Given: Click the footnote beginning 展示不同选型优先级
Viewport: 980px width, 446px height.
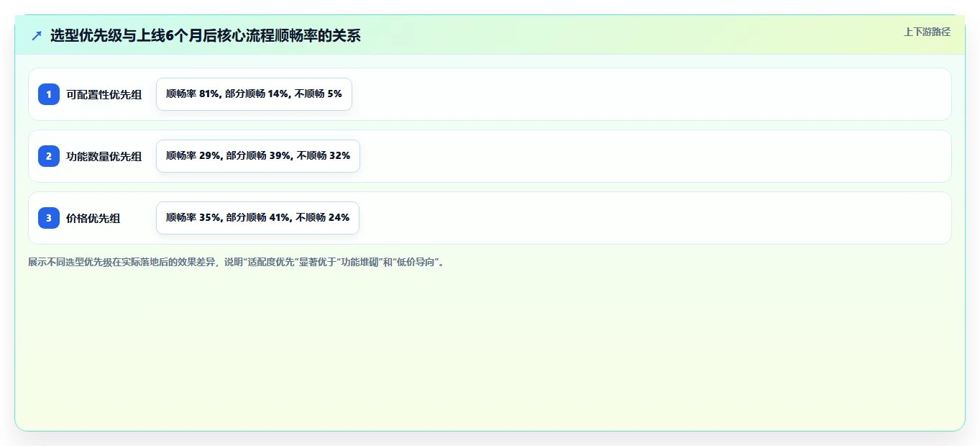Looking at the screenshot, I should tap(237, 263).
